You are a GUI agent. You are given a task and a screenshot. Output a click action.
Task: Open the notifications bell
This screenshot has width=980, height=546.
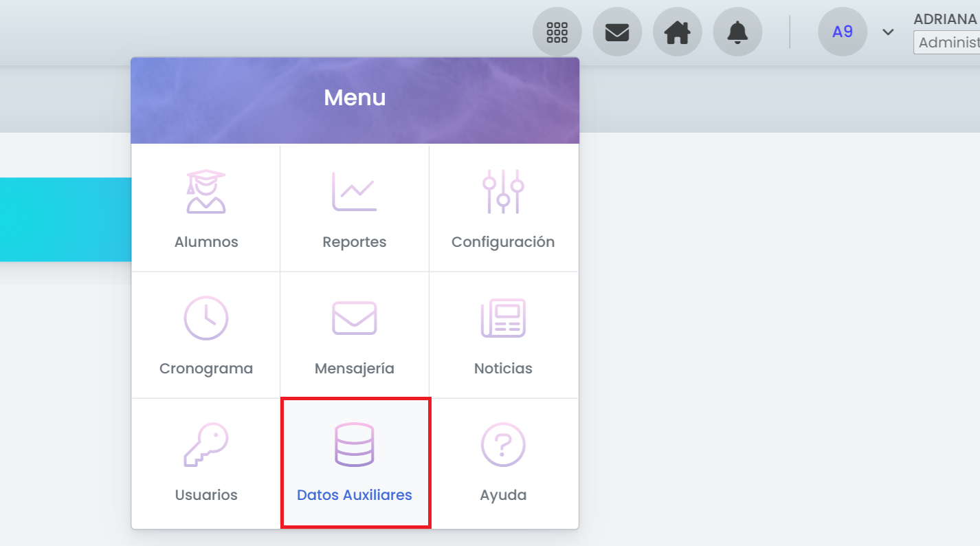click(737, 32)
